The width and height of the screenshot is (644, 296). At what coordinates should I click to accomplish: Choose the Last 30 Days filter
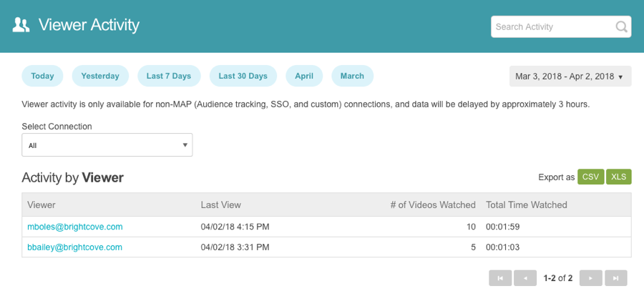point(243,76)
